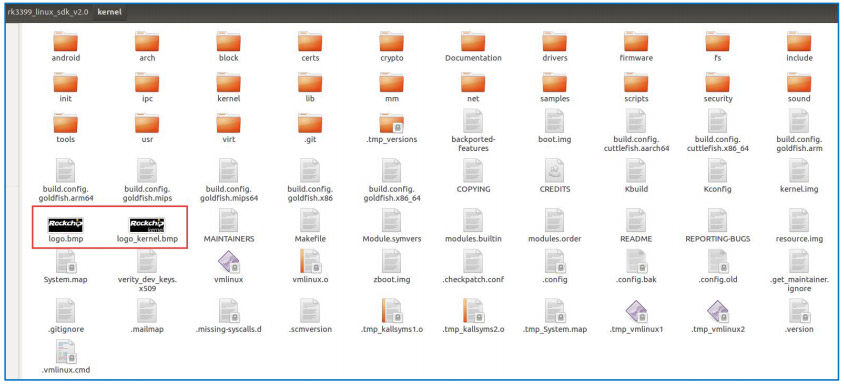Select the Kconfig file
Image resolution: width=844 pixels, height=384 pixels.
pyautogui.click(x=718, y=171)
